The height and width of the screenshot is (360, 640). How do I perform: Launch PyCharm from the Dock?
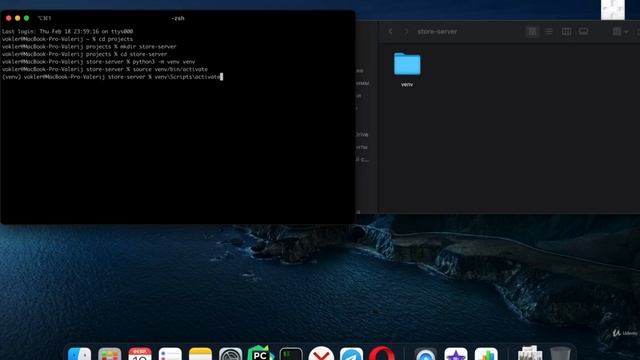[260, 353]
